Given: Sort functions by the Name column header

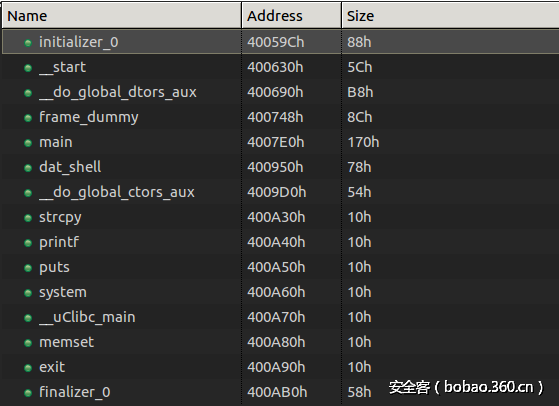Looking at the screenshot, I should pyautogui.click(x=122, y=16).
